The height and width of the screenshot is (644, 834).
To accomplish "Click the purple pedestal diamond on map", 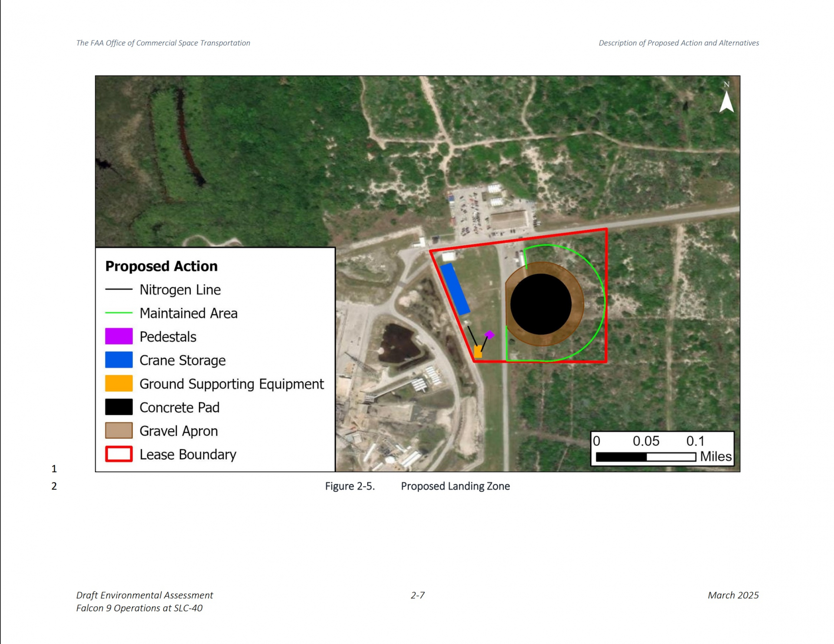I will tap(490, 334).
